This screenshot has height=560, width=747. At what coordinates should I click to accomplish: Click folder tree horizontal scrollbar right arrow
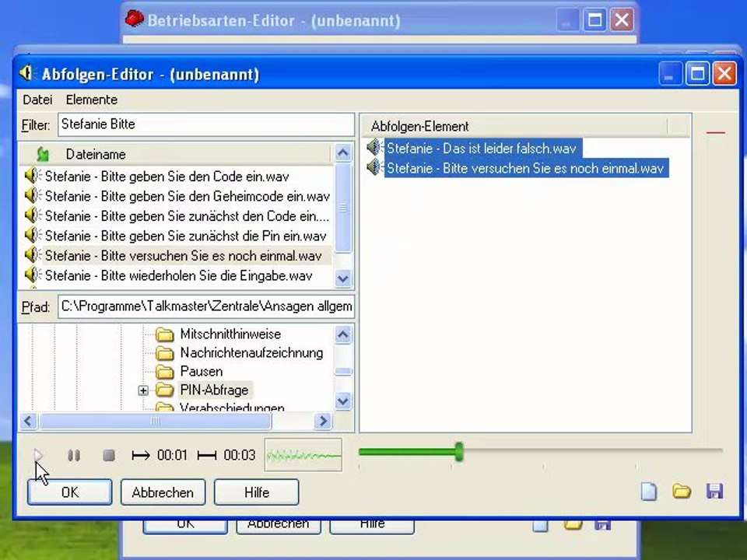(x=324, y=421)
